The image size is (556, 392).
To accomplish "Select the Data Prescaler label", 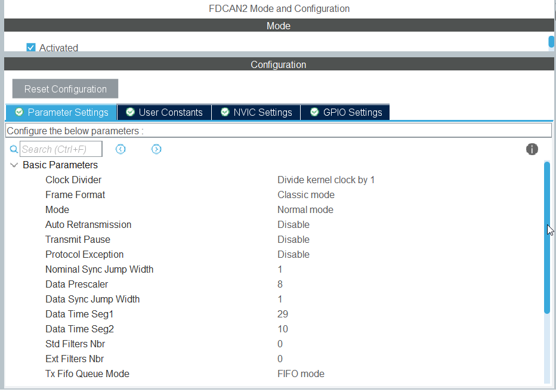I will 76,284.
